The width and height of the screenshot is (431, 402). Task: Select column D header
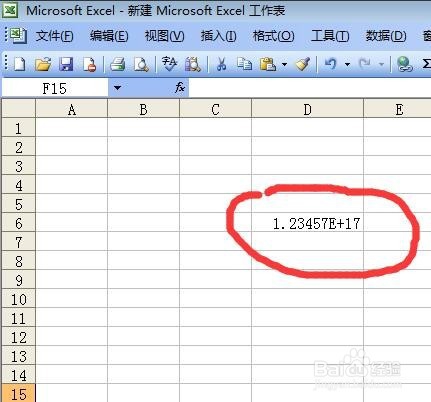pos(307,109)
